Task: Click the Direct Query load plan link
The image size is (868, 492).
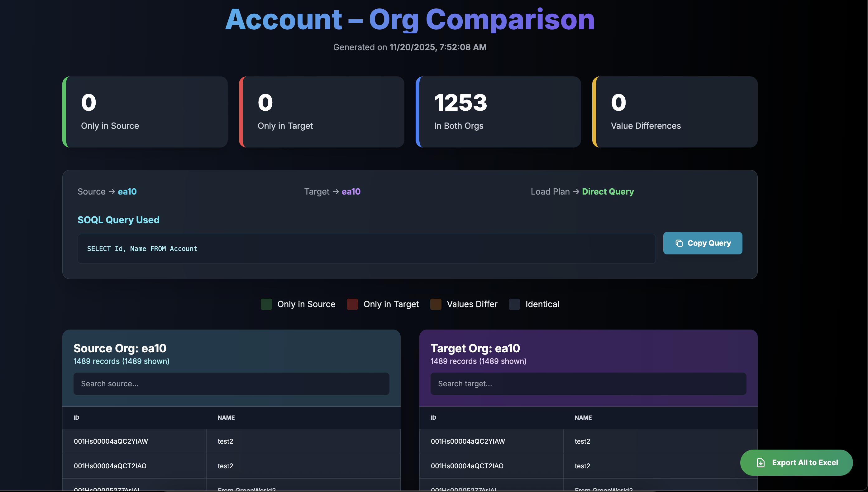Action: (x=608, y=192)
